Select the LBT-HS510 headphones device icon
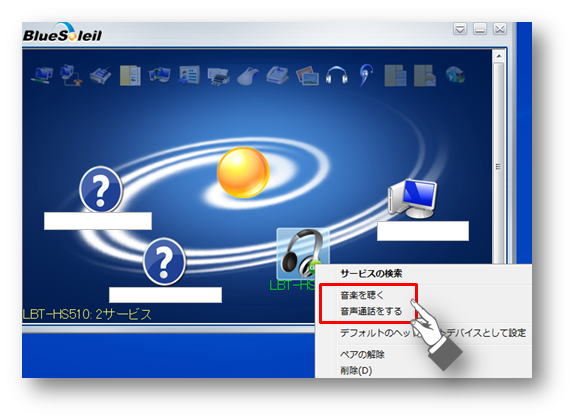The height and width of the screenshot is (420, 574). coord(302,253)
